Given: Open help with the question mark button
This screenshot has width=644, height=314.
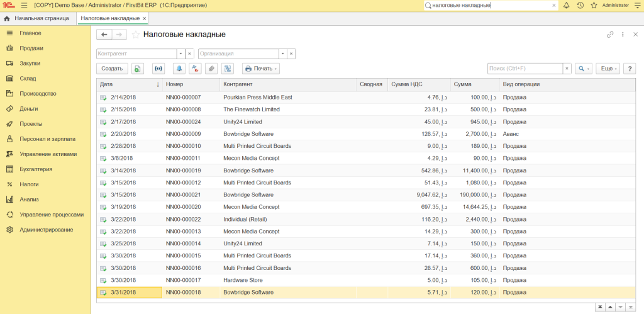Looking at the screenshot, I should tap(630, 69).
